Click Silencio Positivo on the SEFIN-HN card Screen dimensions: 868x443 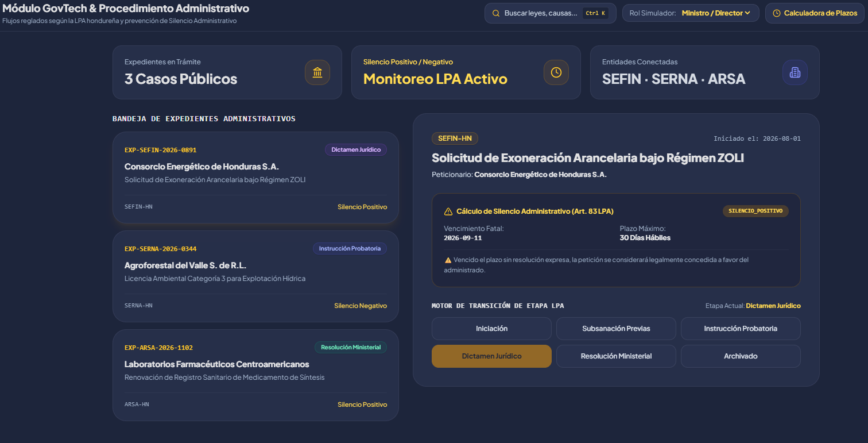(x=362, y=207)
